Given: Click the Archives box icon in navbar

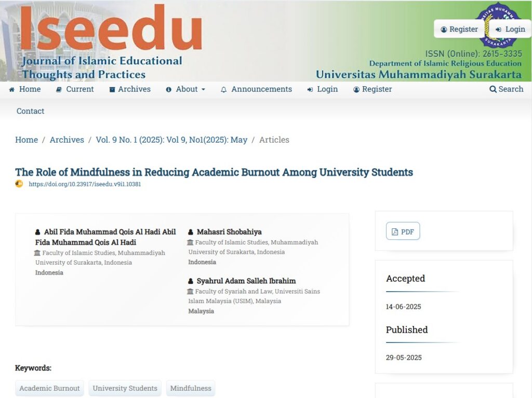Looking at the screenshot, I should pyautogui.click(x=112, y=89).
